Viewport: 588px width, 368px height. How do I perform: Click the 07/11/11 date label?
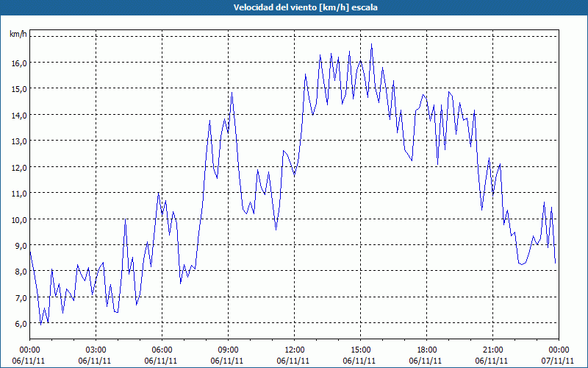tap(558, 361)
